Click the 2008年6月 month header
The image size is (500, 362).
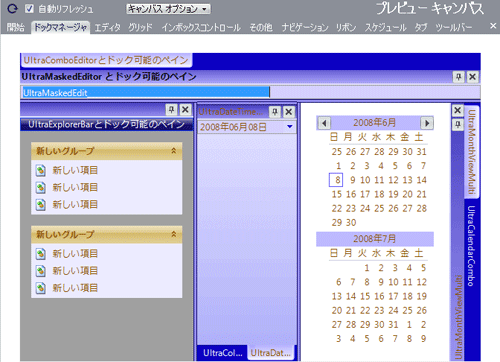(x=375, y=123)
